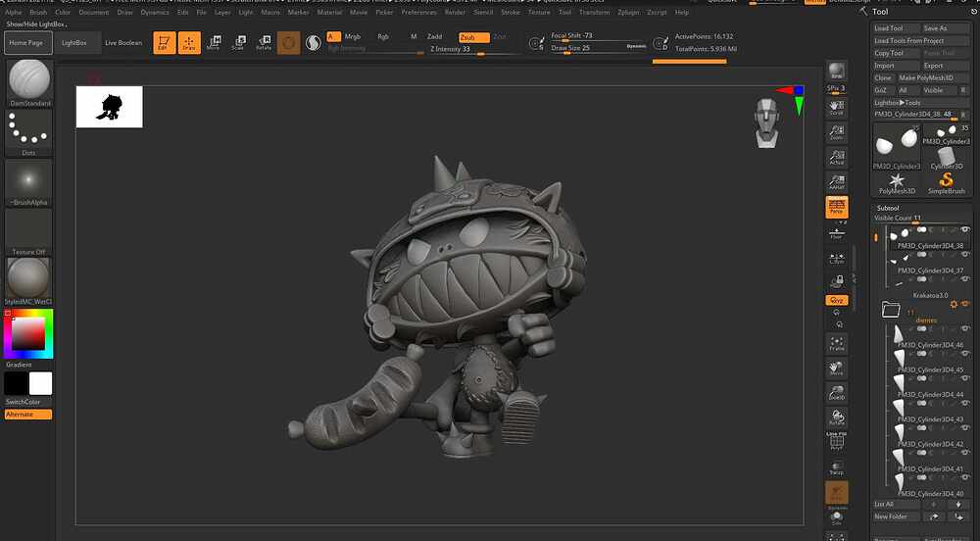Open the Texture Off selector
Image resolution: width=980 pixels, height=541 pixels.
coord(28,232)
